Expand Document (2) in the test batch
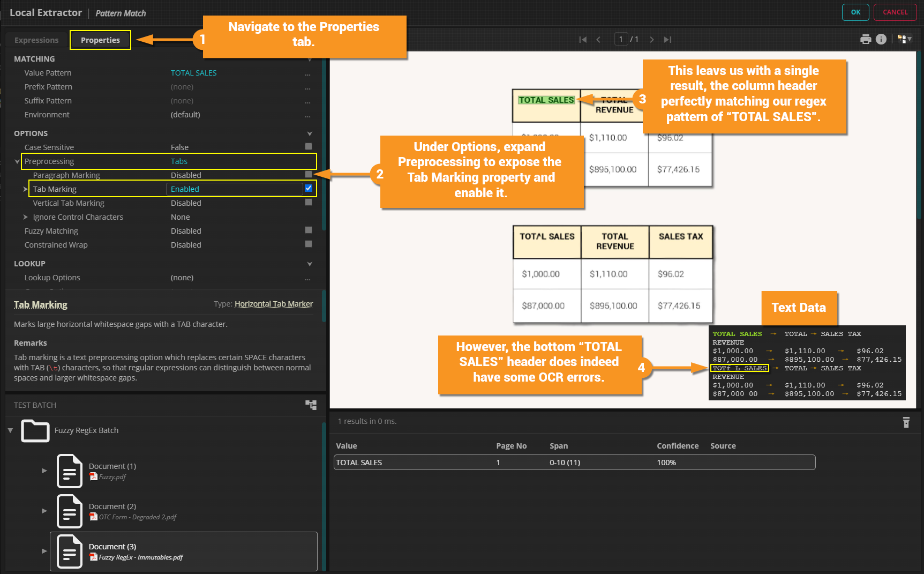This screenshot has width=924, height=574. coord(44,511)
